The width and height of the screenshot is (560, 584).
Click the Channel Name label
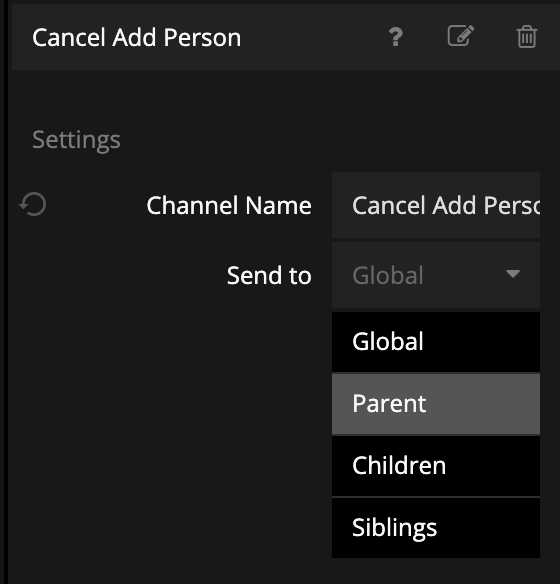coord(229,205)
